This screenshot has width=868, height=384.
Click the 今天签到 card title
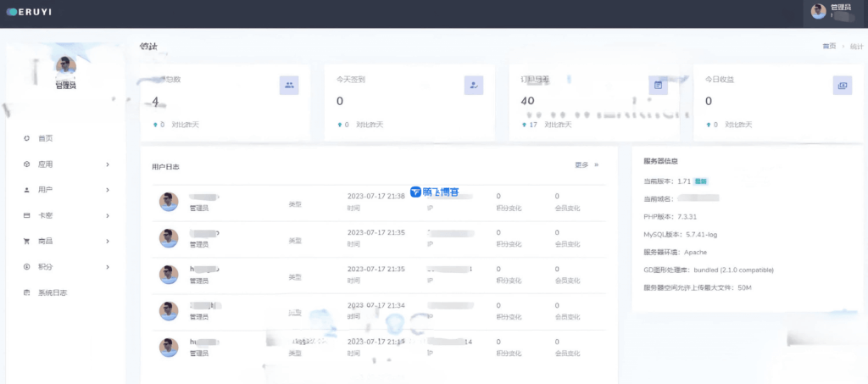[350, 80]
